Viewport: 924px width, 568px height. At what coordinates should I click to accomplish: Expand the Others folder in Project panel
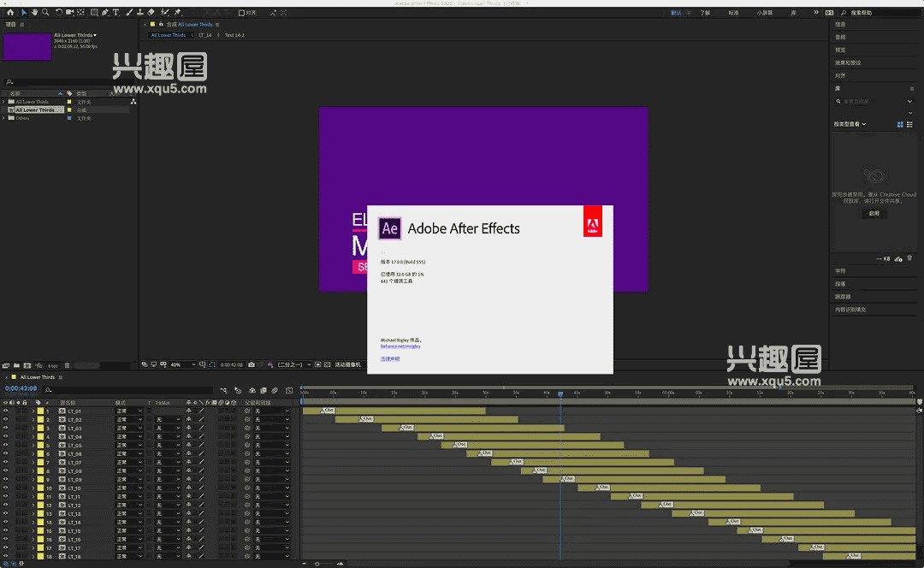4,118
